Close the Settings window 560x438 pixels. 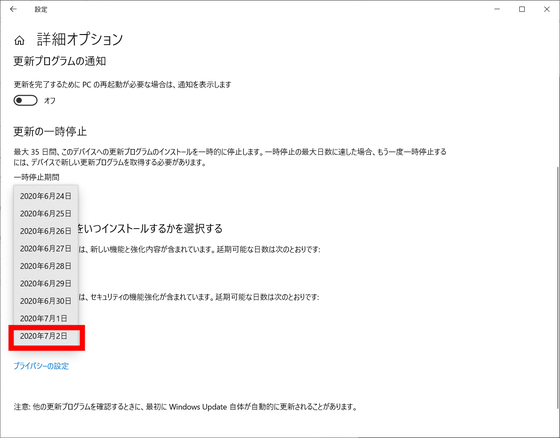(x=547, y=9)
